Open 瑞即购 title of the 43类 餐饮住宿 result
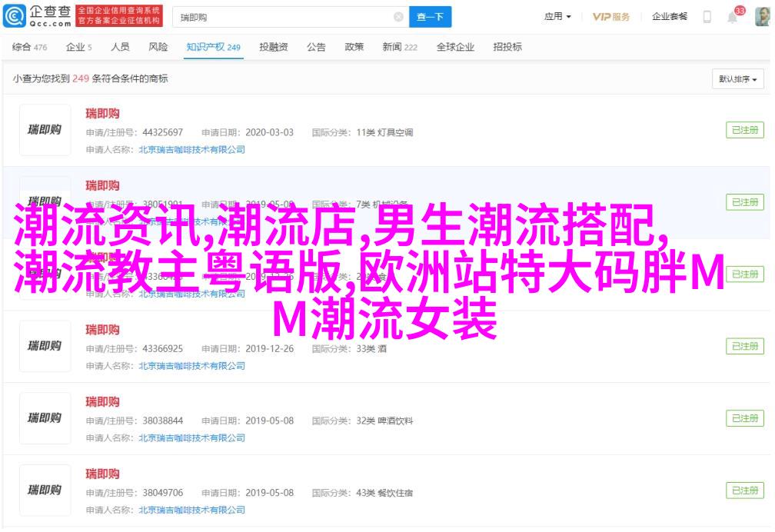The width and height of the screenshot is (775, 532). point(102,474)
